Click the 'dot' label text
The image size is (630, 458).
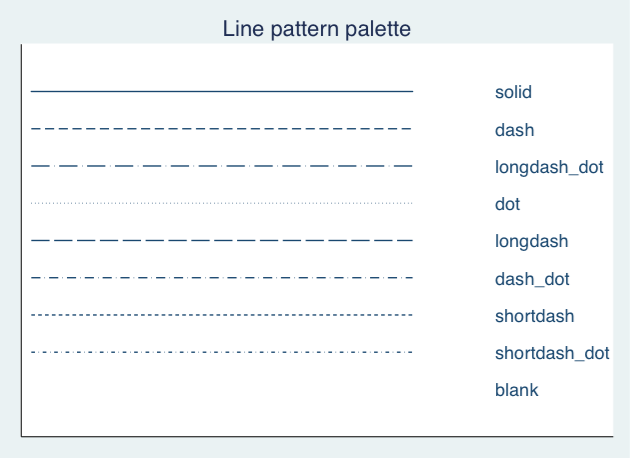tap(507, 204)
